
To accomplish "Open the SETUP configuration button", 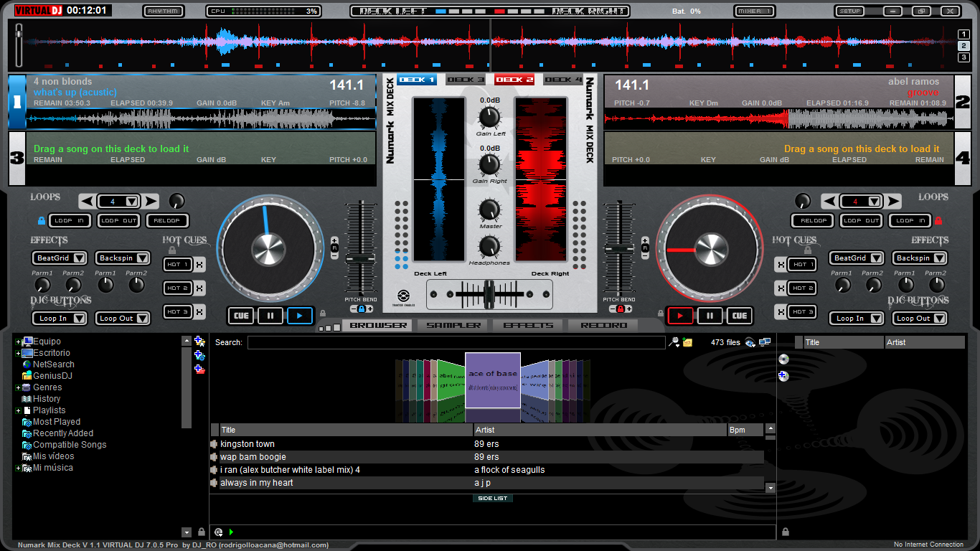I will coord(850,11).
